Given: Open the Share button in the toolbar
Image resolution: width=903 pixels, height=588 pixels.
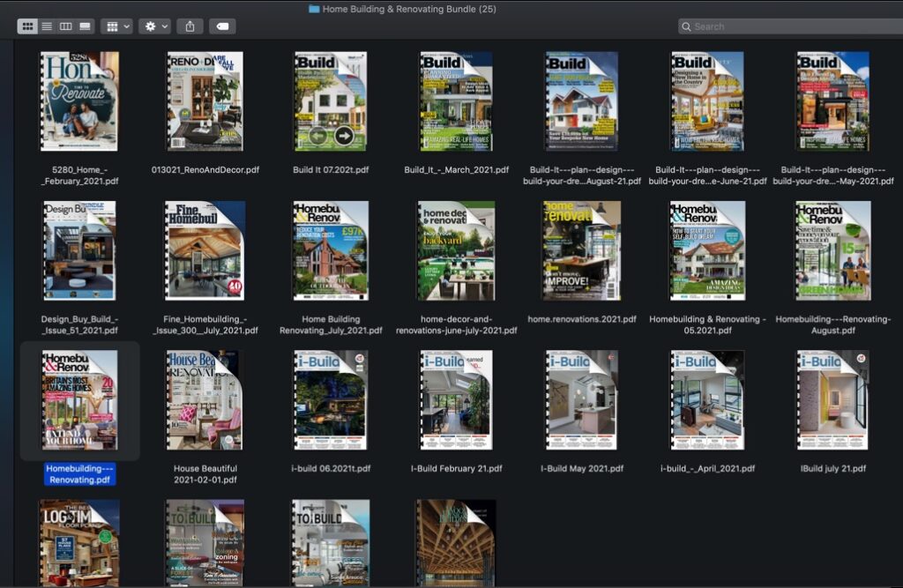Looking at the screenshot, I should tap(189, 26).
